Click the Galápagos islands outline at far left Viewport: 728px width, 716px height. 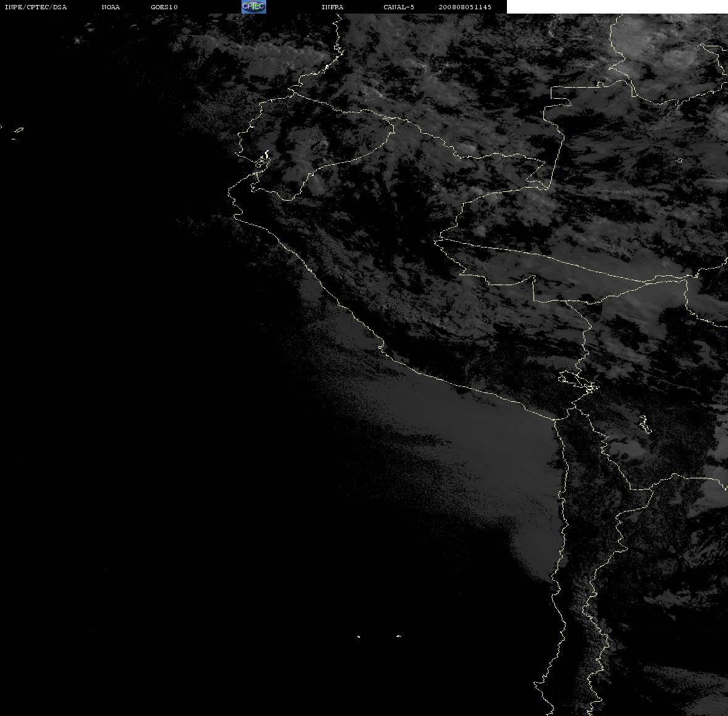[x=17, y=132]
